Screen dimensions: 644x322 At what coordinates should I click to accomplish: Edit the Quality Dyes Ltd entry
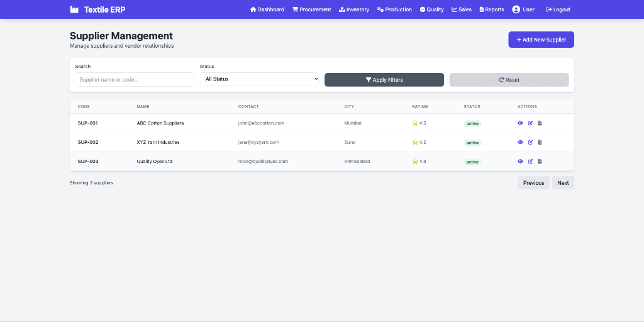click(530, 162)
